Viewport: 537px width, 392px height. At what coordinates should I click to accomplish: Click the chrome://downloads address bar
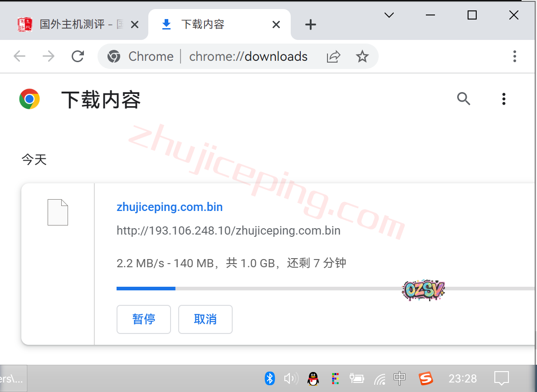pos(248,56)
